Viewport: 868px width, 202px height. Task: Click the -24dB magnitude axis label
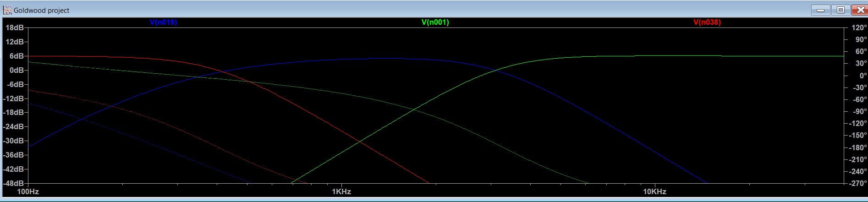tap(13, 127)
